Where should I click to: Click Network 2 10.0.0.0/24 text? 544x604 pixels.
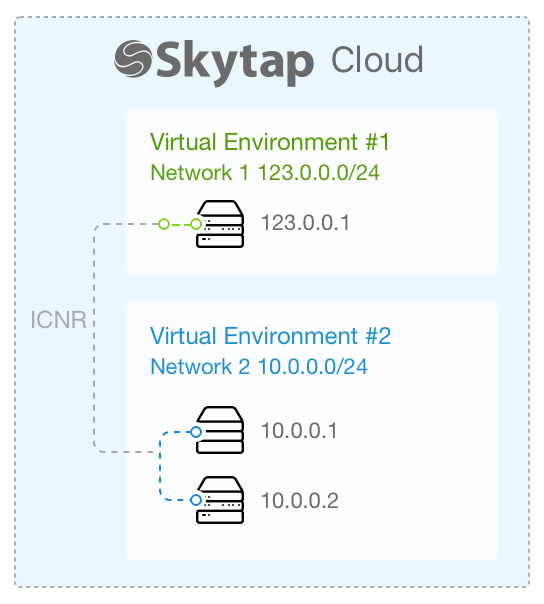pos(259,366)
